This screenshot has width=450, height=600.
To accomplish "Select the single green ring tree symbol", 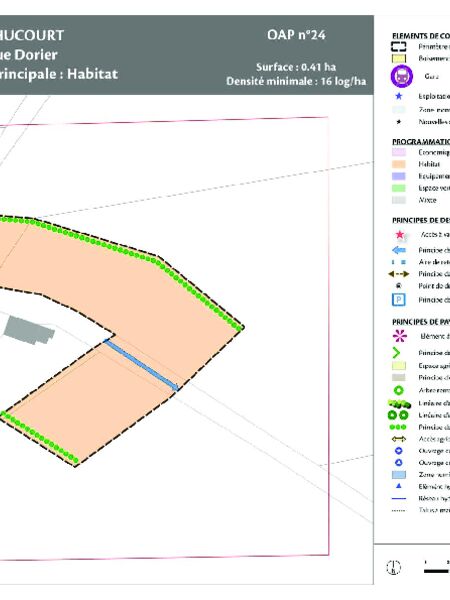I will [399, 390].
